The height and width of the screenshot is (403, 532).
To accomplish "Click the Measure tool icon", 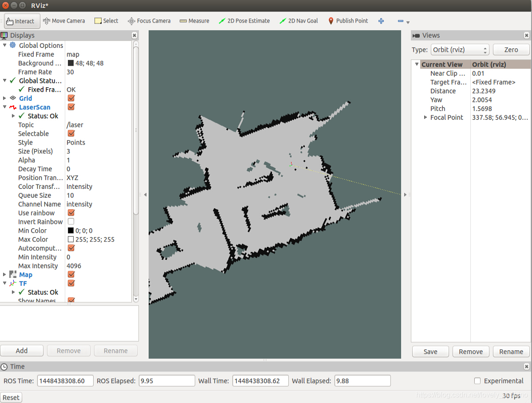I will [x=183, y=21].
